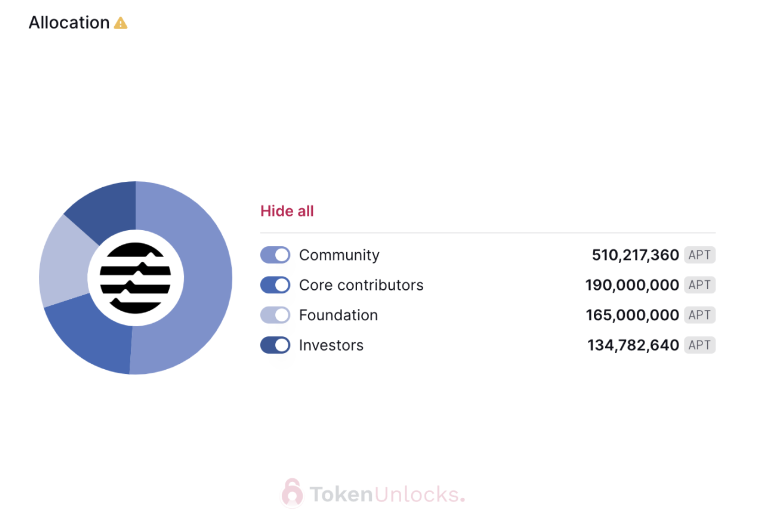Disable the Core contributors toggle
Viewport: 760px width, 520px height.
[275, 285]
